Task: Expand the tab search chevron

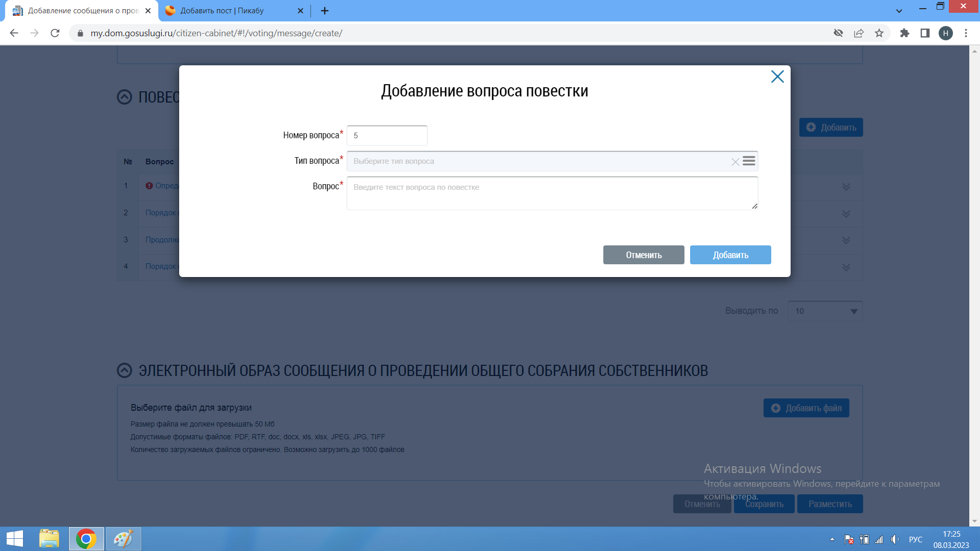Action: point(899,11)
